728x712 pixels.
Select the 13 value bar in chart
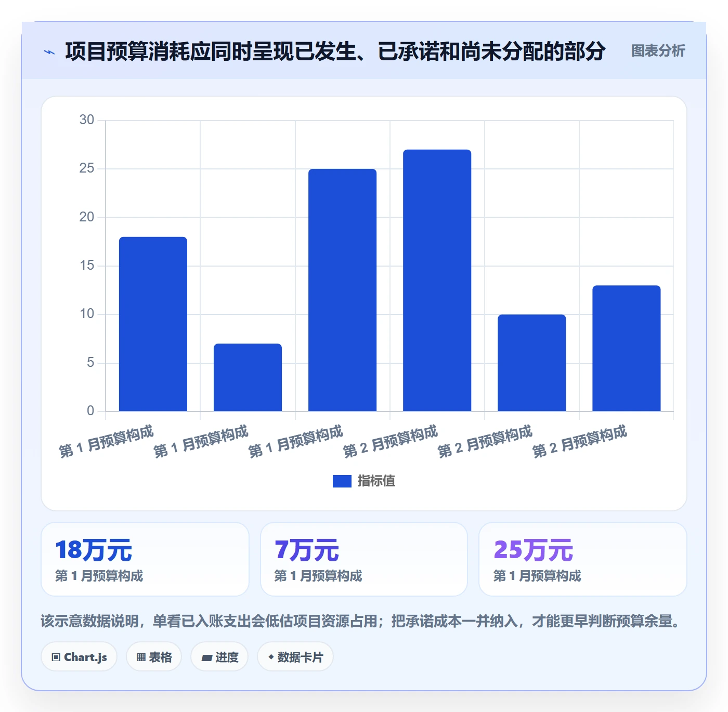coord(626,348)
